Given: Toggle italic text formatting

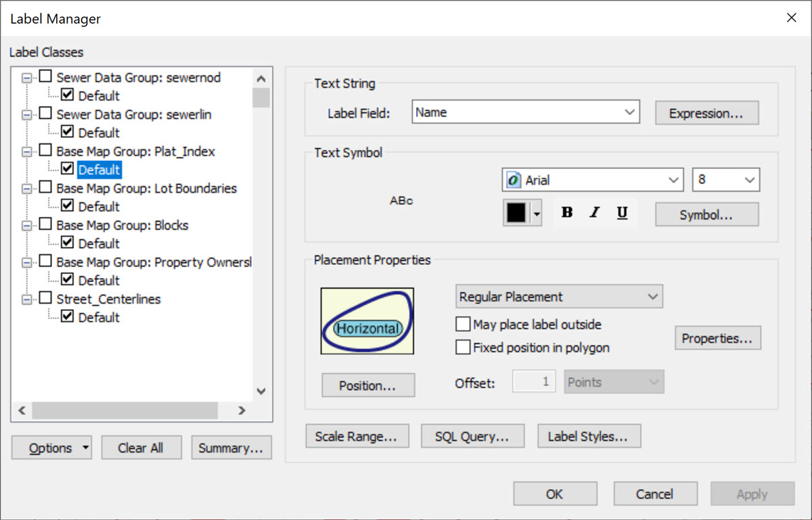Looking at the screenshot, I should click(595, 213).
